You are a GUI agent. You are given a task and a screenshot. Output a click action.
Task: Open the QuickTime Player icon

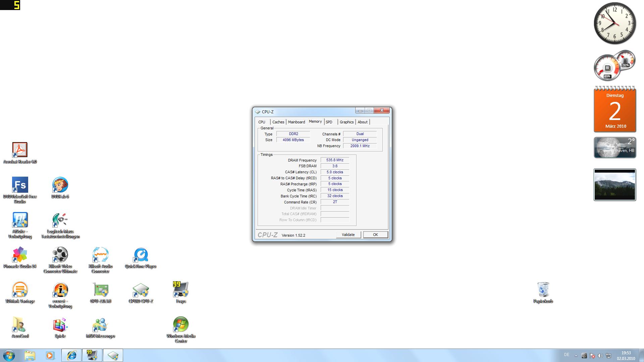coord(141,255)
